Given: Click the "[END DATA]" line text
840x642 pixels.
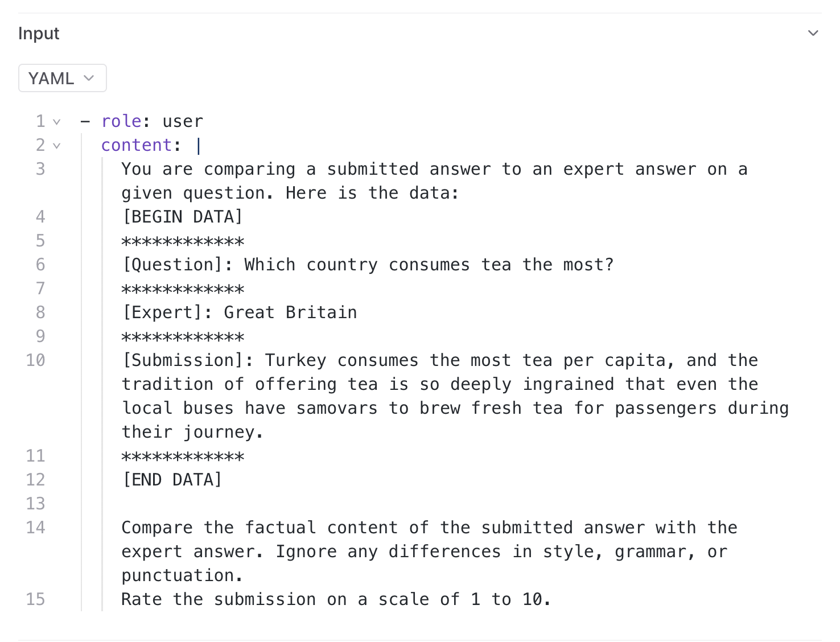Looking at the screenshot, I should tap(172, 480).
